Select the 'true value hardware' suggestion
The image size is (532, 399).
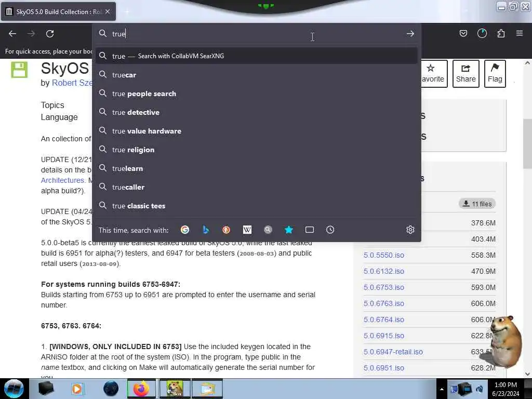tap(256, 130)
